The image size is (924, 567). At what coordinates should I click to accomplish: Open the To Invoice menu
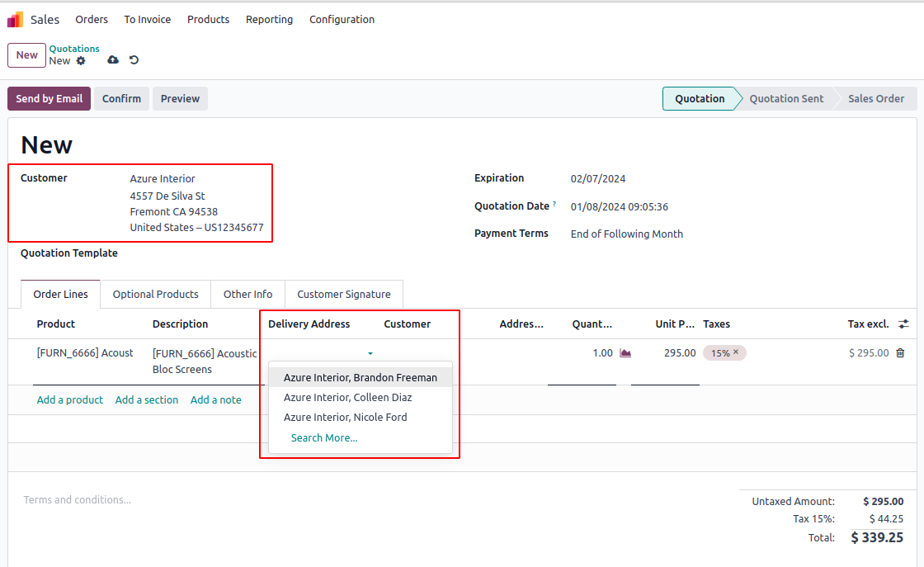[x=148, y=20]
